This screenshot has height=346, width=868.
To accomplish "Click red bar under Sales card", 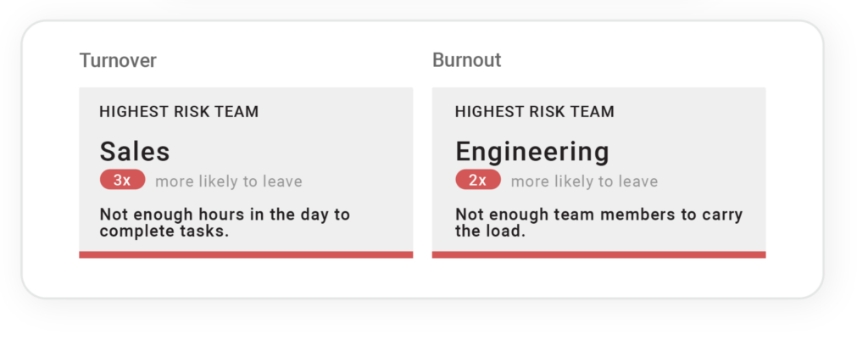I will (246, 254).
